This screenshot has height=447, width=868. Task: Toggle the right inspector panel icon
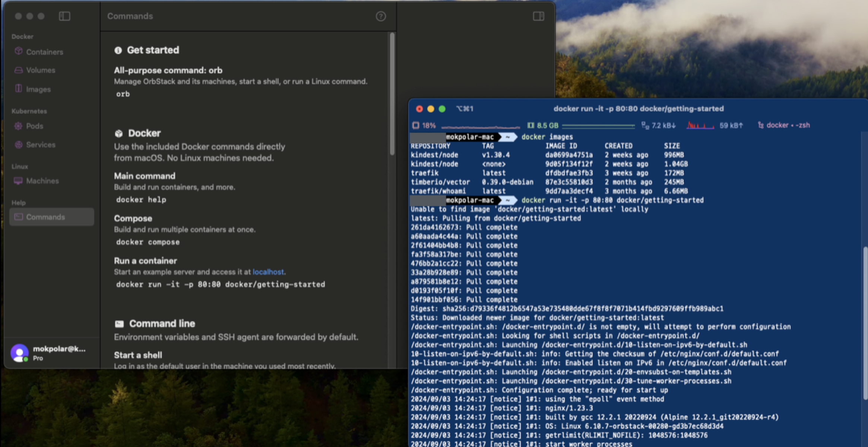[538, 16]
